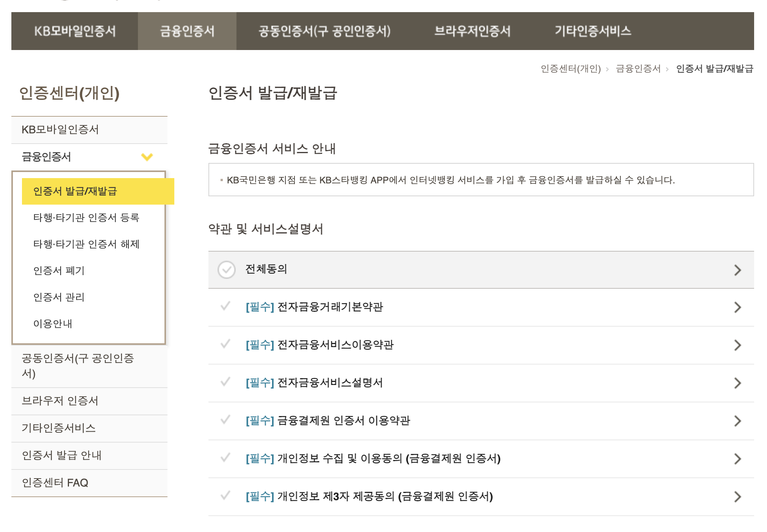Tick checkmark for 전자금융서비스설명서

tap(225, 382)
